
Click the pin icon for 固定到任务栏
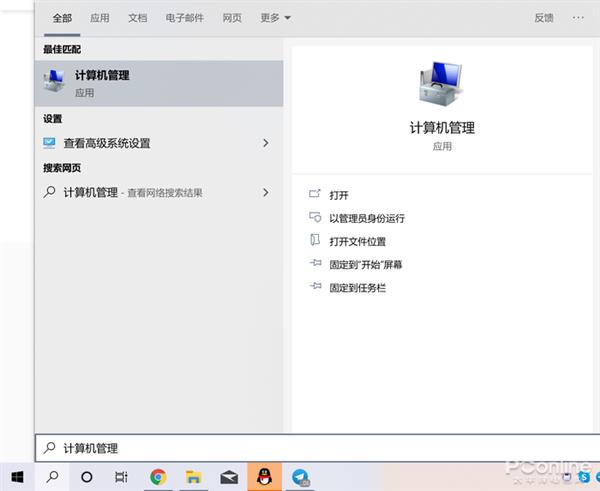[x=315, y=286]
